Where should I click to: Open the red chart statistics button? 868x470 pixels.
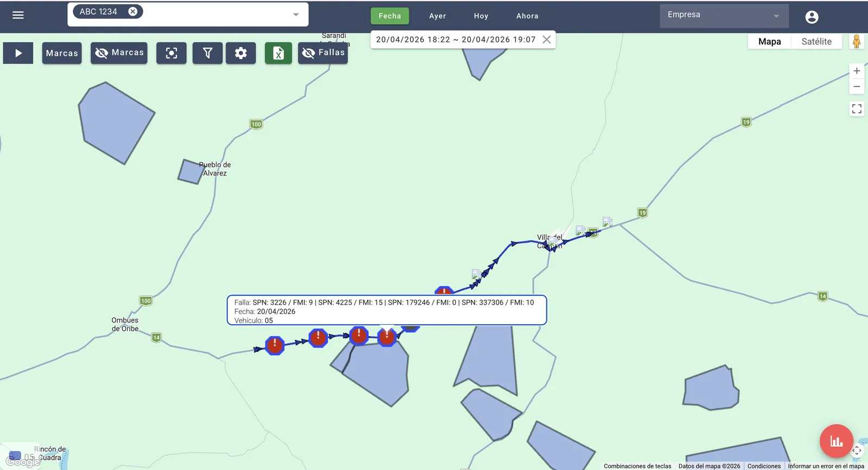coord(836,441)
